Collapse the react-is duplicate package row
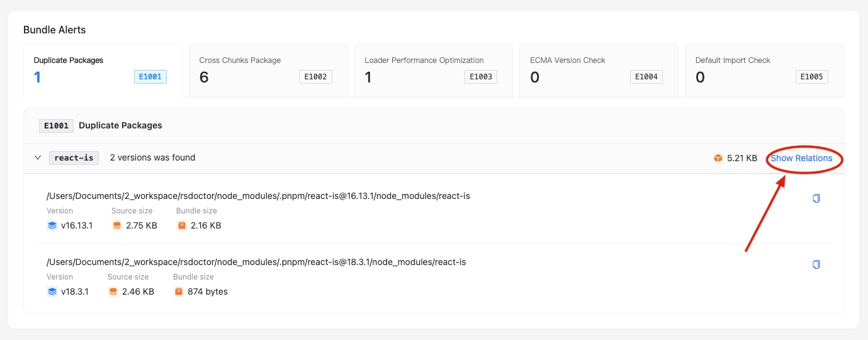This screenshot has height=340, width=868. 38,158
